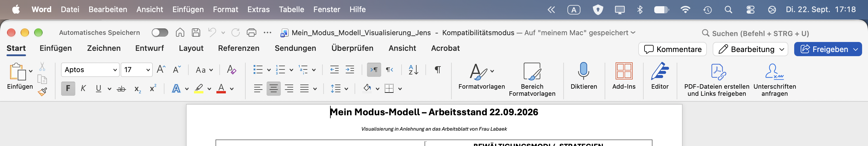The height and width of the screenshot is (146, 868).
Task: Toggle italic formatting (K)
Action: click(83, 89)
